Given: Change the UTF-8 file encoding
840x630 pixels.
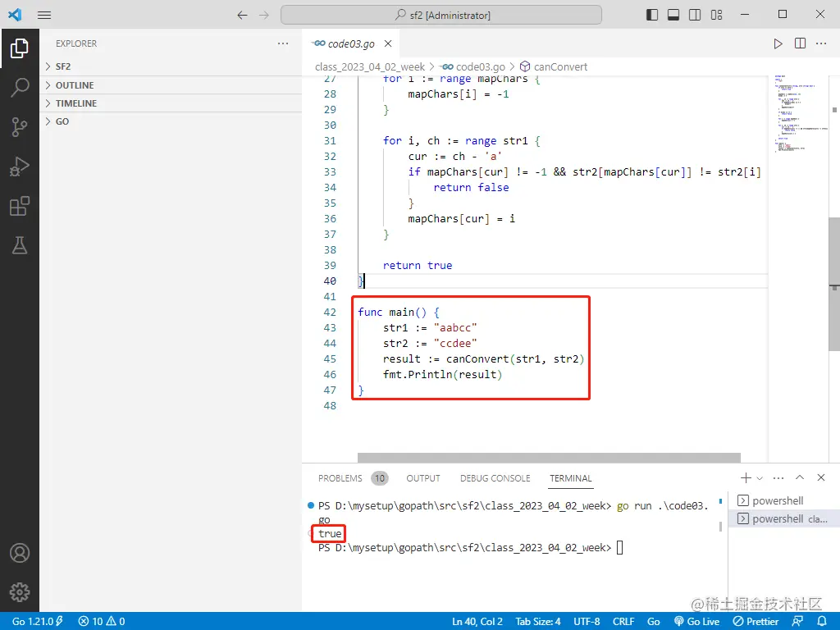Looking at the screenshot, I should (587, 621).
